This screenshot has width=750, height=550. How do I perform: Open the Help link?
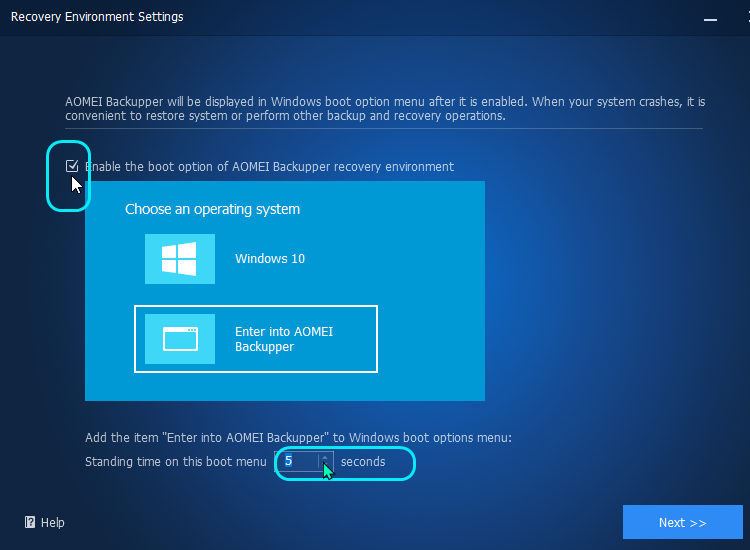point(44,522)
